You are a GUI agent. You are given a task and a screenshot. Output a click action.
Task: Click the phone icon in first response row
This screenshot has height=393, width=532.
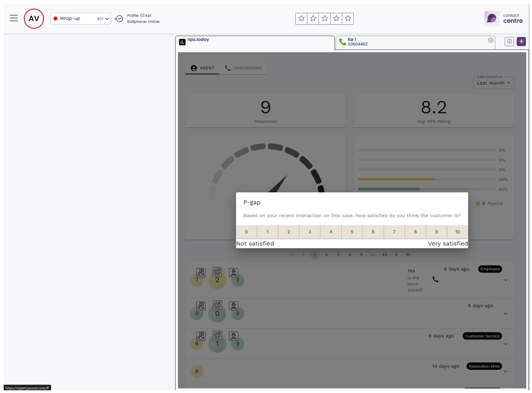coord(435,279)
